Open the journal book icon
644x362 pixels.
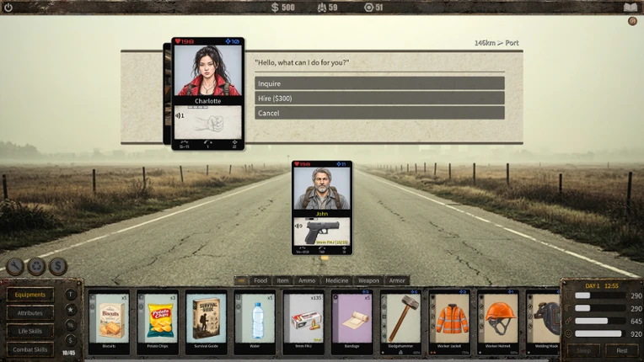pos(630,8)
